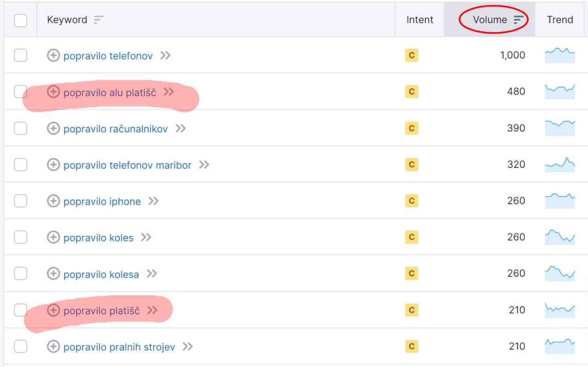Screen dimensions: 588x367
Task: Click volume value 480 for alu platišč
Action: [x=515, y=92]
